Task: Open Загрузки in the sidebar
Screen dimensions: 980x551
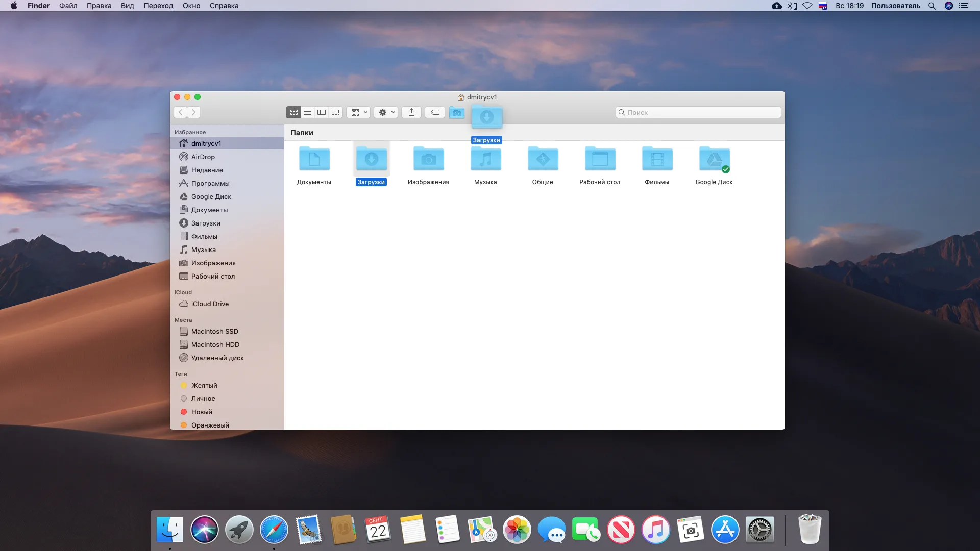Action: [227, 223]
